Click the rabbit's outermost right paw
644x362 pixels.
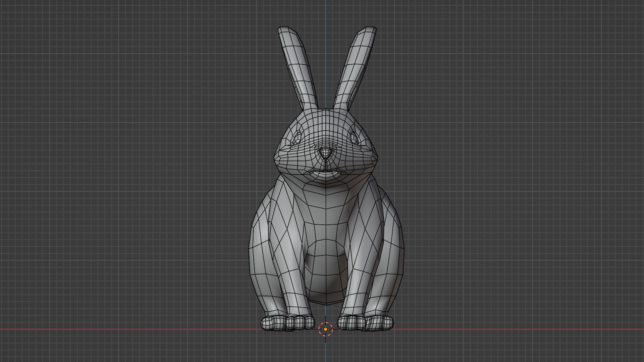[379, 323]
